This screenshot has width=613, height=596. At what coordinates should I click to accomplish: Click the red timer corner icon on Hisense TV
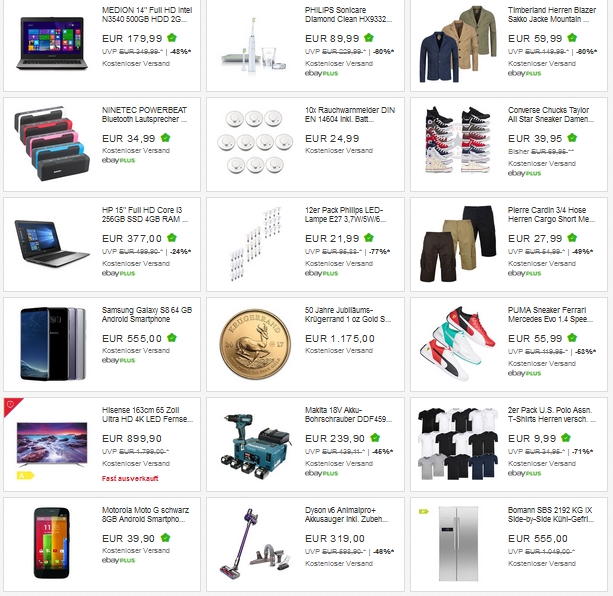11,404
